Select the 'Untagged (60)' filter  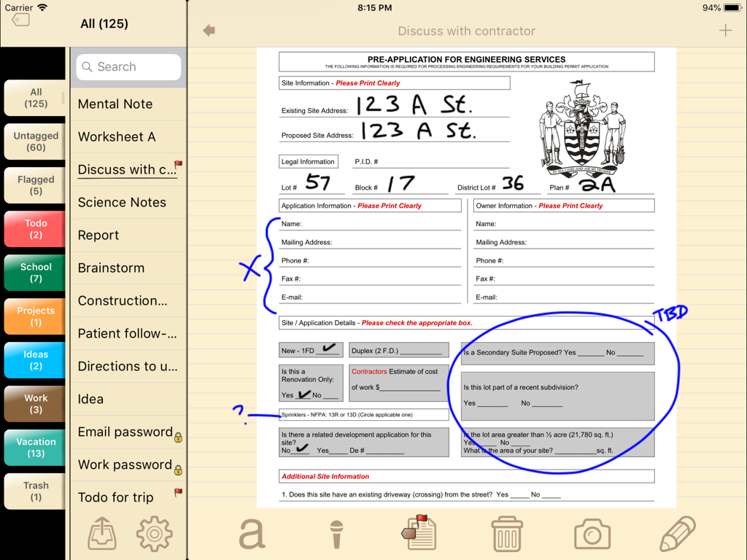[x=34, y=141]
